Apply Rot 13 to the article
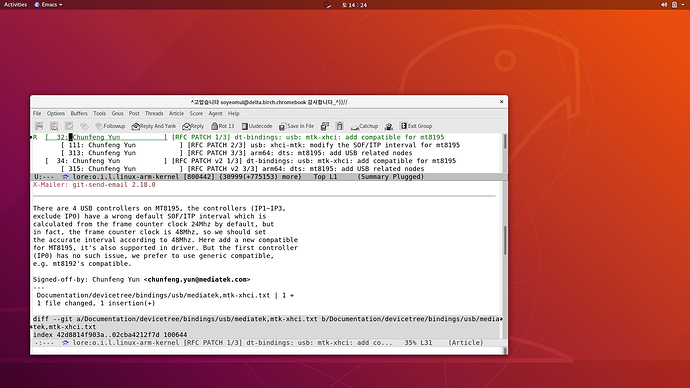690x388 pixels. pyautogui.click(x=223, y=126)
